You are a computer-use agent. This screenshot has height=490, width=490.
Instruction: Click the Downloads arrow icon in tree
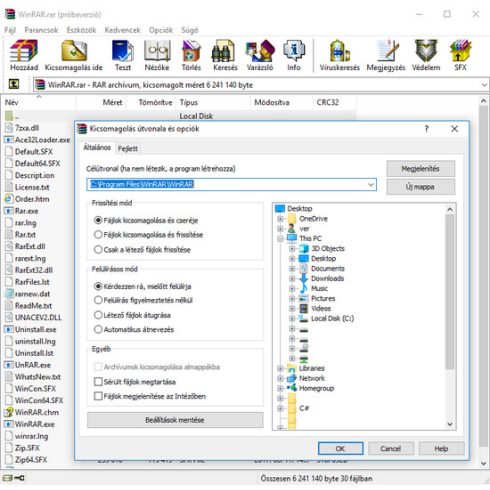303,278
